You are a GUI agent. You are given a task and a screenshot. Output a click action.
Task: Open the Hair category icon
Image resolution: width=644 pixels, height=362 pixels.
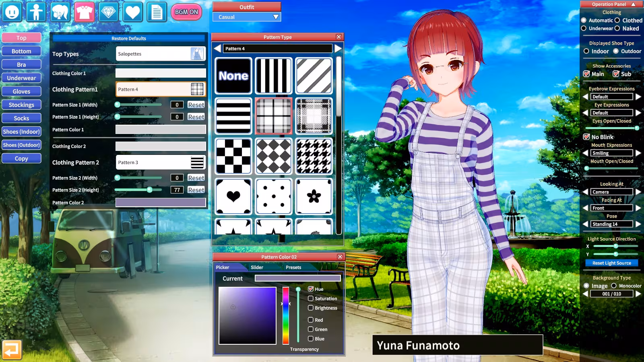click(60, 12)
